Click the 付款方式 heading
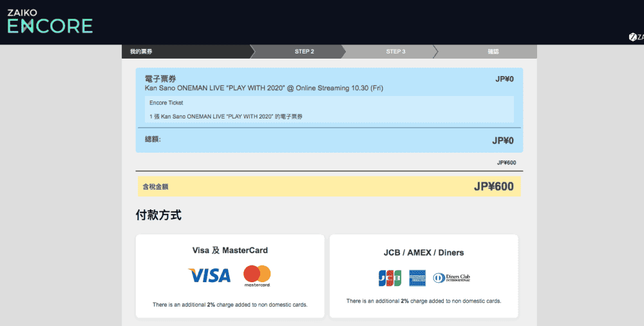 click(x=158, y=215)
